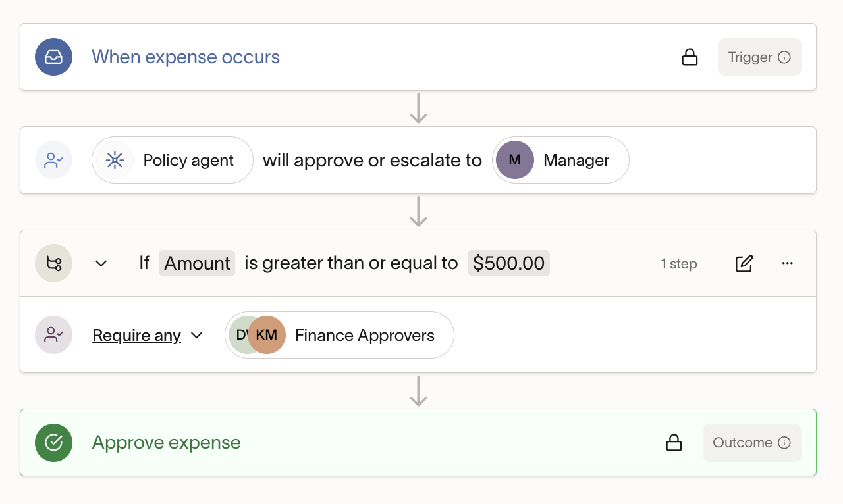Viewport: 843px width, 504px height.
Task: Click the lock icon on trigger row
Action: (690, 57)
